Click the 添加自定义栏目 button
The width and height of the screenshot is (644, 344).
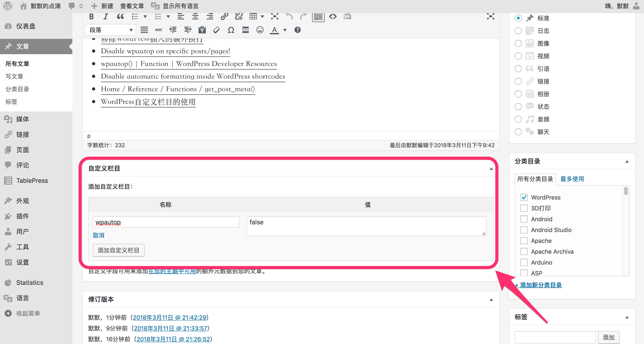pos(118,250)
